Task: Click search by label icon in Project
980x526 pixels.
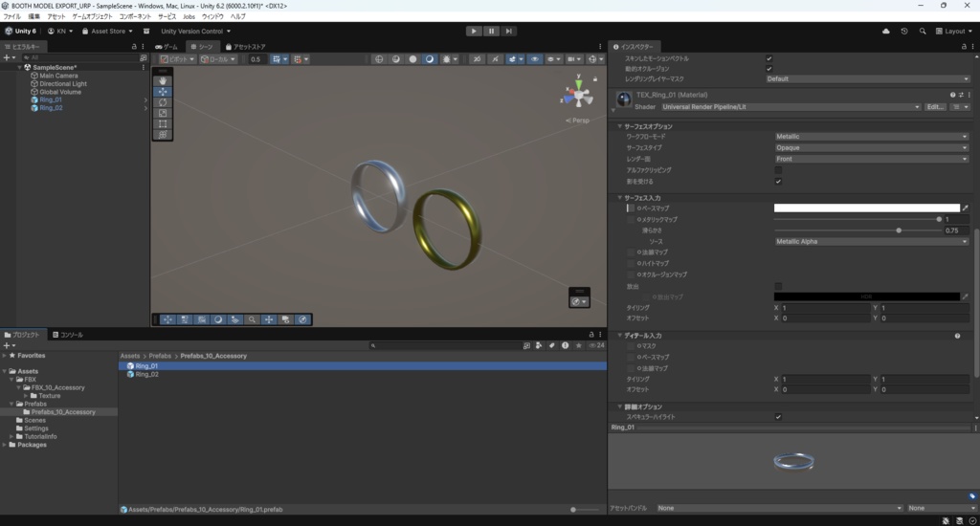Action: click(x=552, y=345)
